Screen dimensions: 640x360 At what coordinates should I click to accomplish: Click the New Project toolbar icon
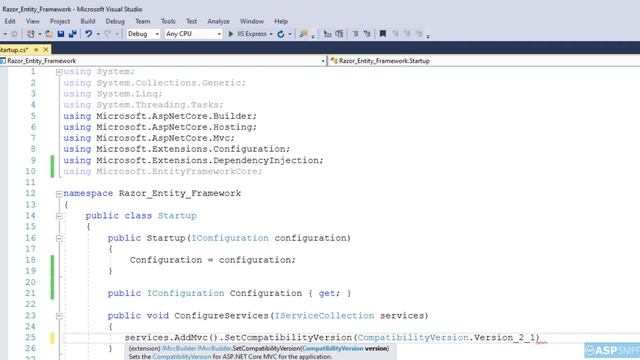click(31, 34)
